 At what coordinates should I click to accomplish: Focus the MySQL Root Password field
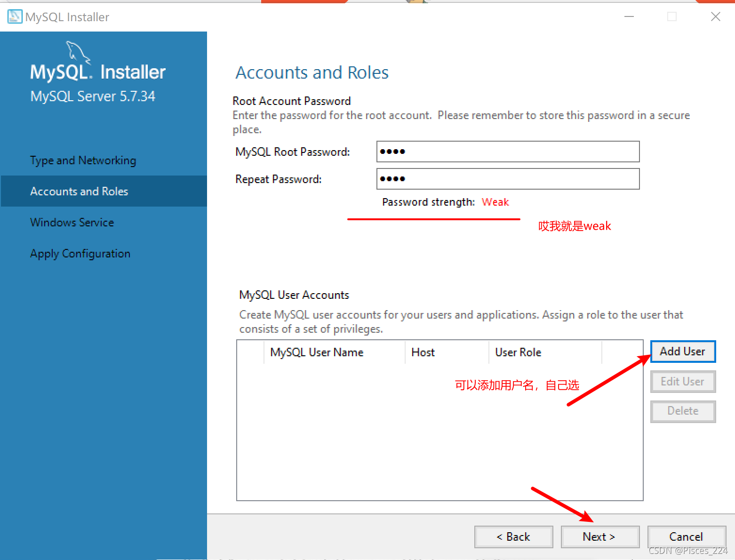pyautogui.click(x=508, y=152)
